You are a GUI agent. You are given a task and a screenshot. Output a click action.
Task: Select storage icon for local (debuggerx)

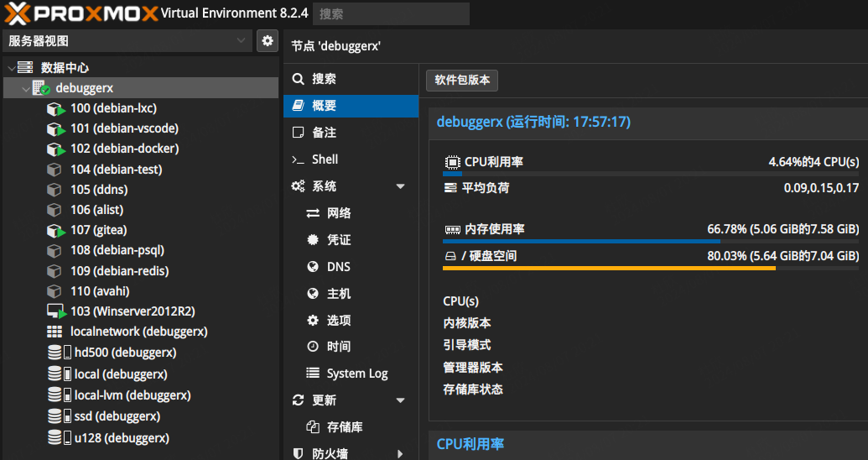60,374
